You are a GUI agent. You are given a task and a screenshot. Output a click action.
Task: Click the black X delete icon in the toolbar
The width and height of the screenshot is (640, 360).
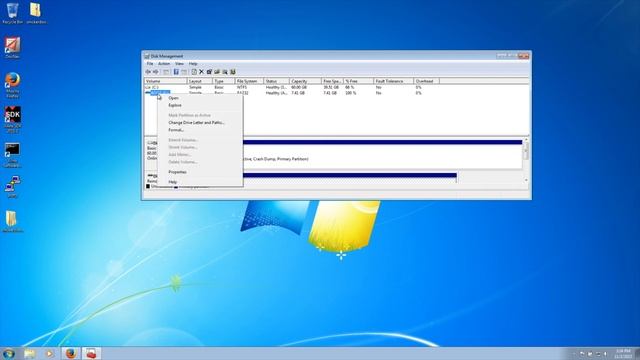point(201,72)
